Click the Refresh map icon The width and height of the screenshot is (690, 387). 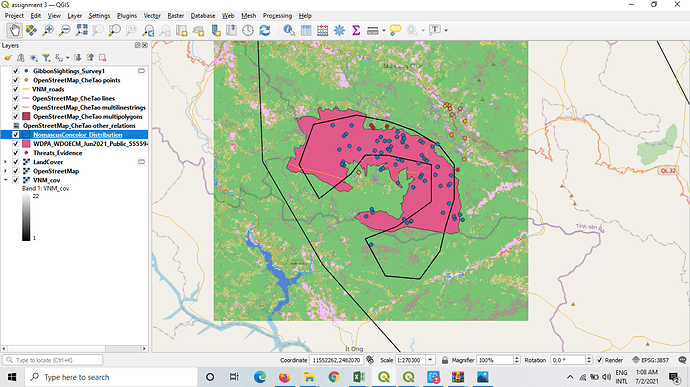coord(264,30)
